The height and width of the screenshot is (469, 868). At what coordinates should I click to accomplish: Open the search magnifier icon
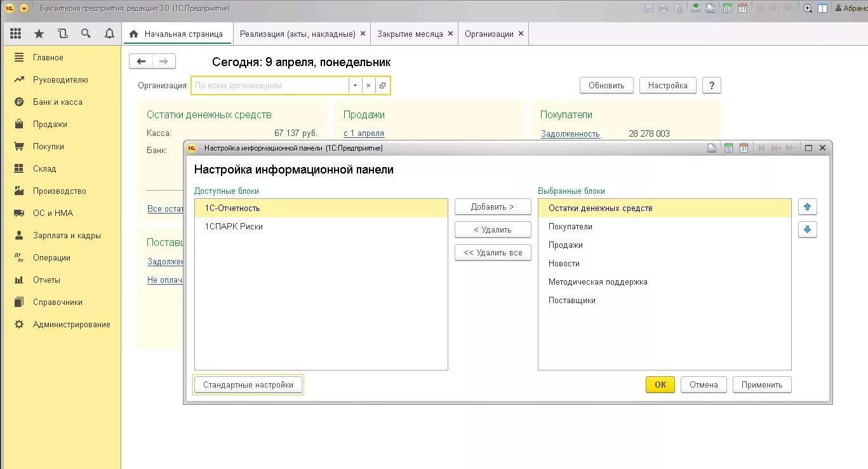(x=86, y=34)
